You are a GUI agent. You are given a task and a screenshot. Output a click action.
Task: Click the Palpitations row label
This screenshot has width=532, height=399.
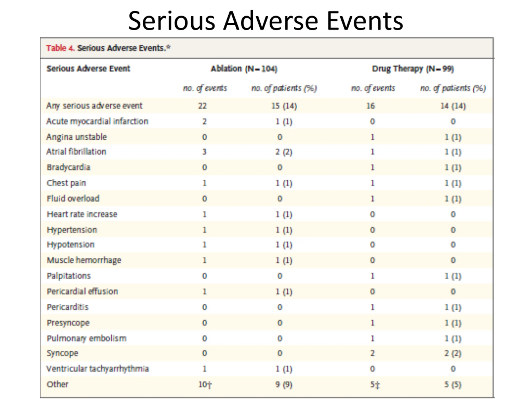69,276
